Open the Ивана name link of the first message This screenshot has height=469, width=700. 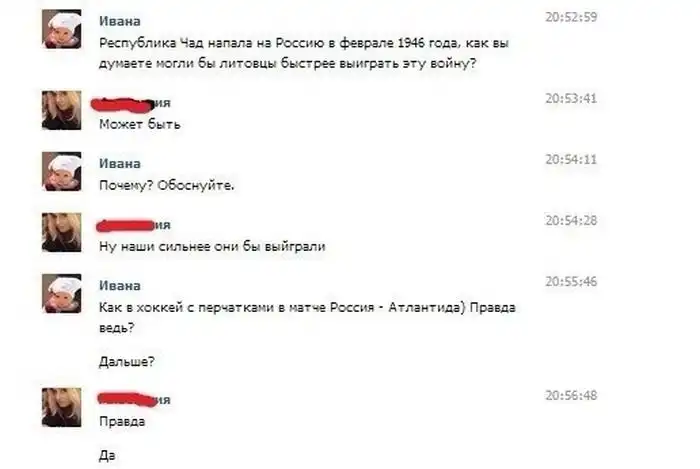click(120, 21)
